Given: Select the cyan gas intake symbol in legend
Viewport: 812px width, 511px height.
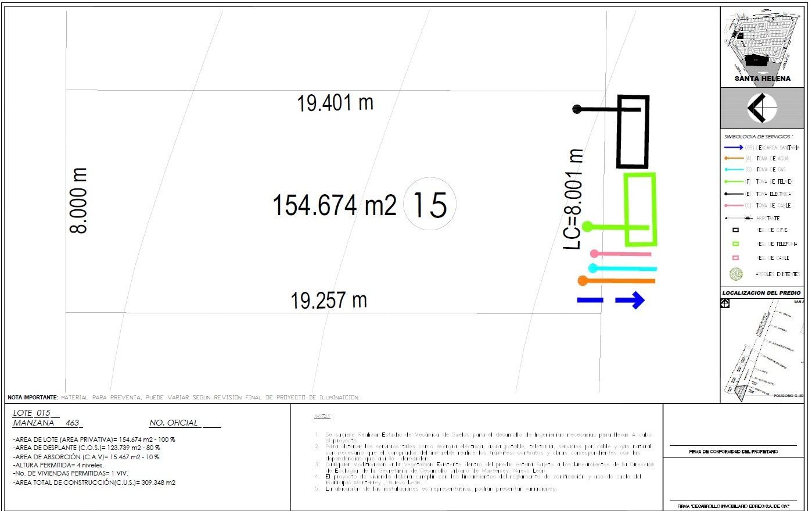Looking at the screenshot, I should (x=734, y=170).
